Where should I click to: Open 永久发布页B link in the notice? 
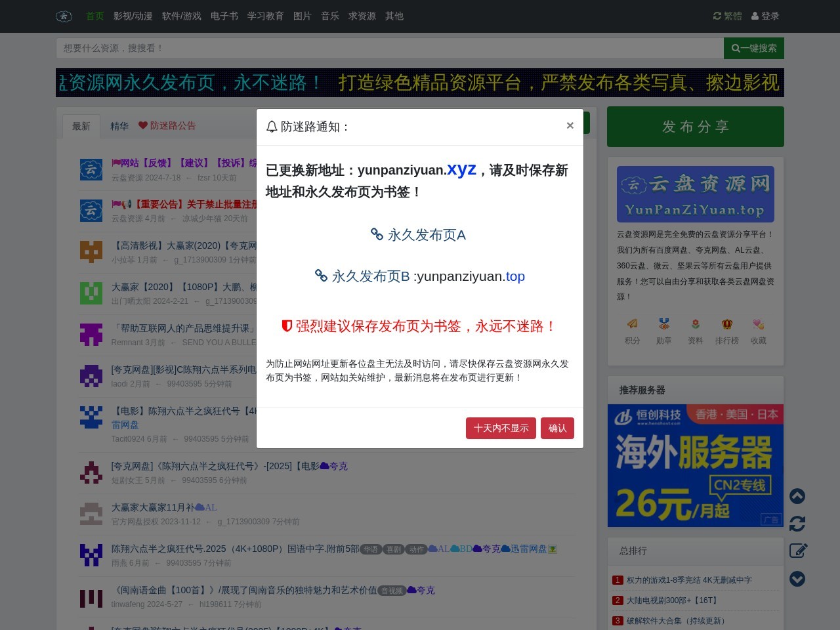pyautogui.click(x=370, y=276)
